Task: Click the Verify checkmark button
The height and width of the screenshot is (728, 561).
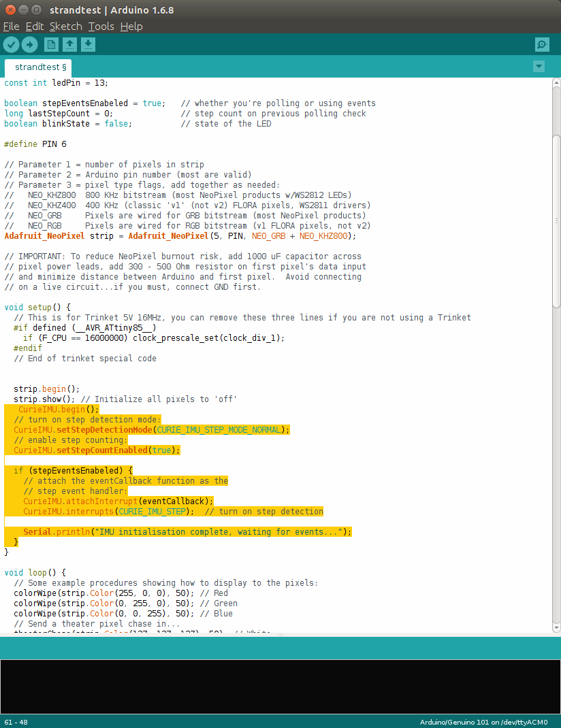Action: pos(11,45)
